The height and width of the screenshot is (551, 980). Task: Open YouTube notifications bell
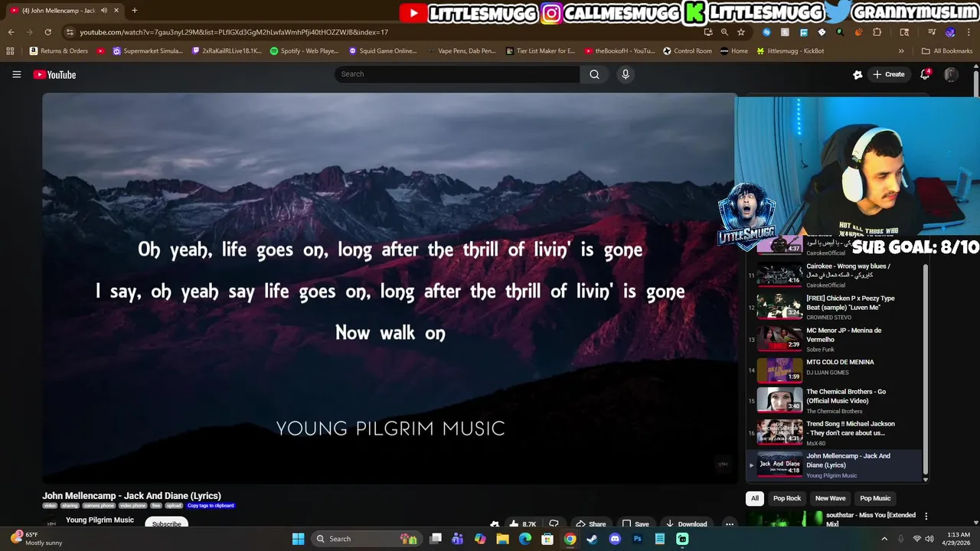(x=925, y=74)
